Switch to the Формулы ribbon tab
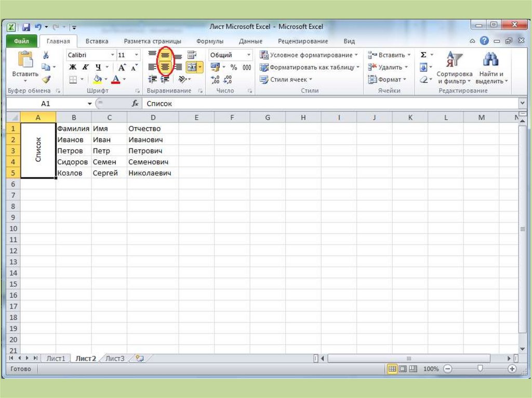532x398 pixels. (210, 41)
